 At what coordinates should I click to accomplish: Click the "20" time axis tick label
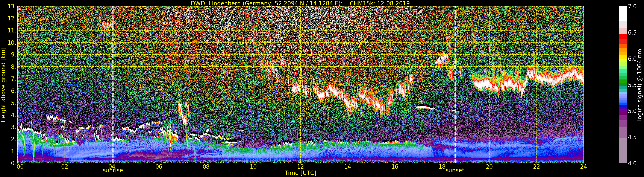click(489, 166)
